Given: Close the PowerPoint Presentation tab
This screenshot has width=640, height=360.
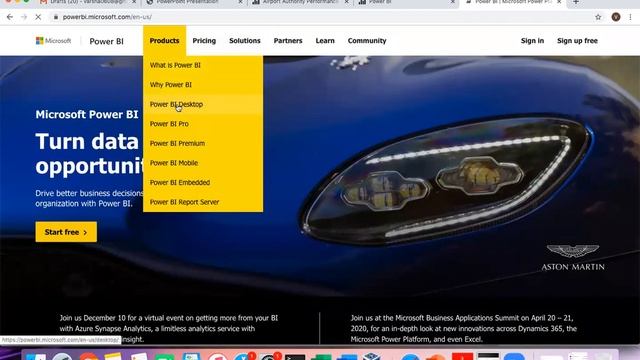Looking at the screenshot, I should point(240,2).
